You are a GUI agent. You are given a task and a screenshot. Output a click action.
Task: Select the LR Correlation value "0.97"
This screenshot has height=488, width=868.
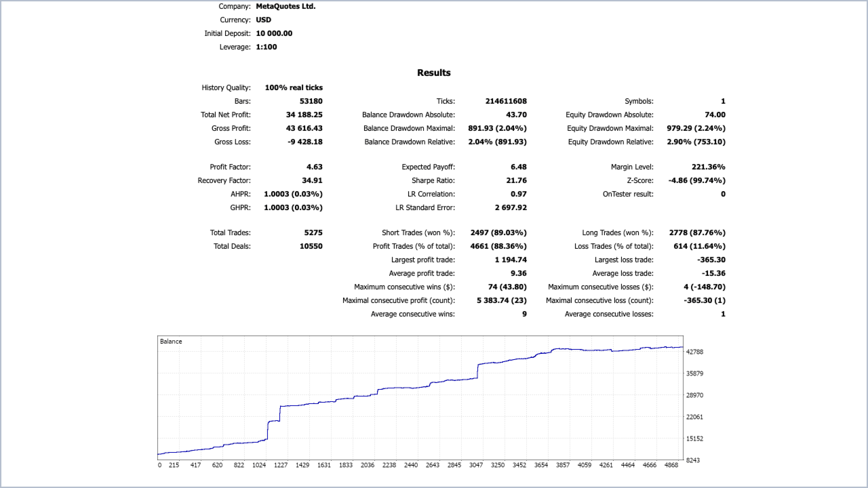(x=519, y=194)
